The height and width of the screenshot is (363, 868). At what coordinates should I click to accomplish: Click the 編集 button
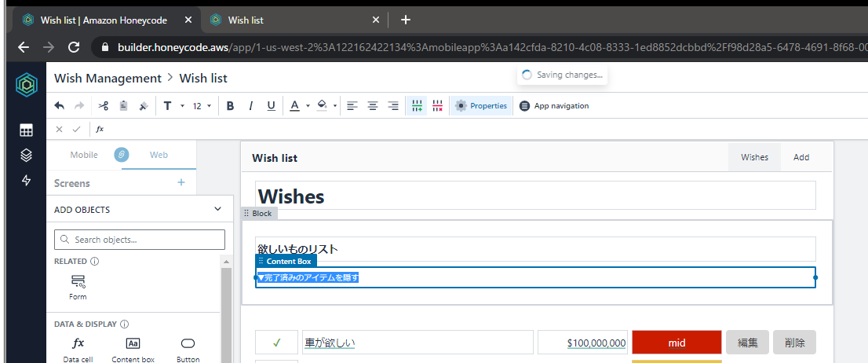[x=747, y=343]
